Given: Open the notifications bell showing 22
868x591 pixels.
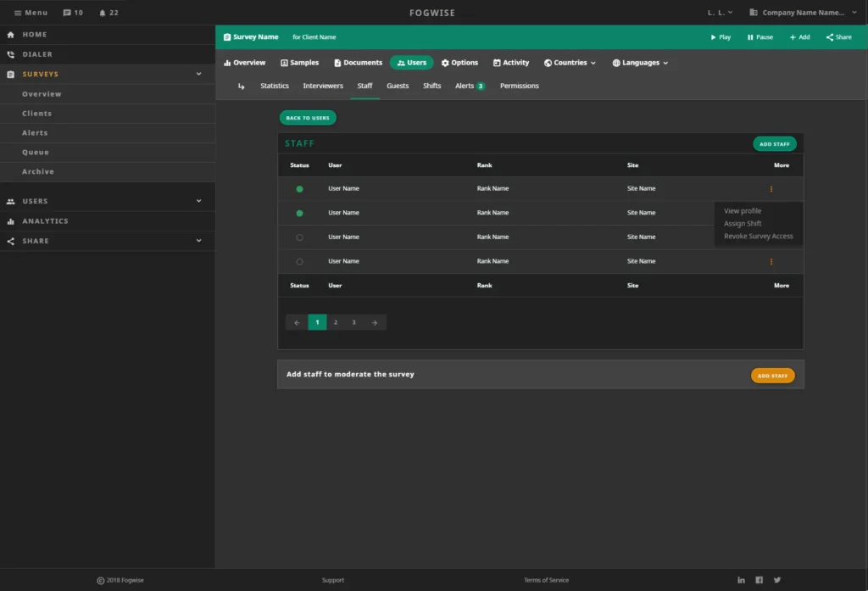Looking at the screenshot, I should [103, 13].
